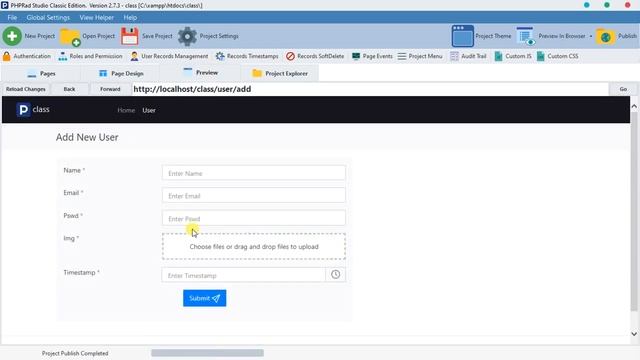Click scroll up arrow on preview scrollbar

coord(634,106)
